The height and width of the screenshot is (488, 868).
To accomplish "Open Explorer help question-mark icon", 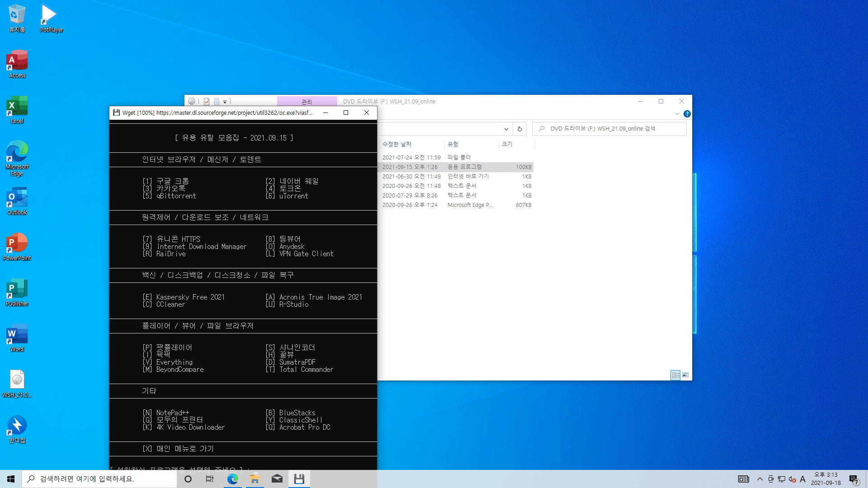I will 687,114.
